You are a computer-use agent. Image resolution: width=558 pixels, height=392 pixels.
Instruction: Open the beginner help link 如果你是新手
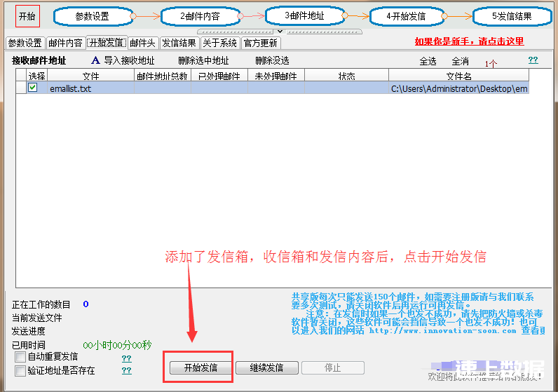(x=469, y=41)
